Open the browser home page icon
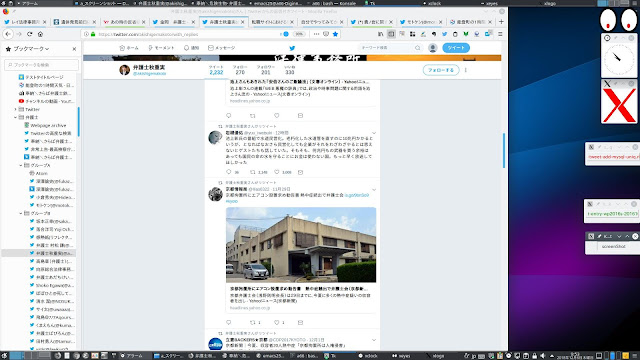Screen dimensions: 640x360 (40, 34)
